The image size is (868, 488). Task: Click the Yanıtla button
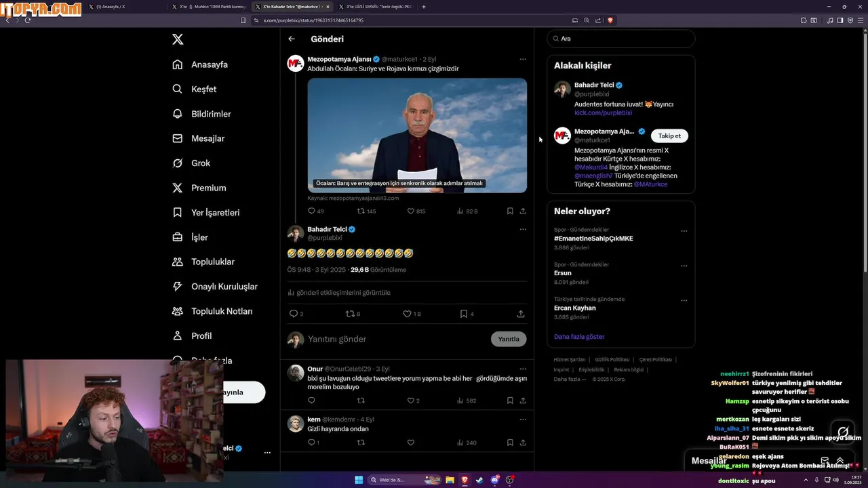tap(509, 339)
